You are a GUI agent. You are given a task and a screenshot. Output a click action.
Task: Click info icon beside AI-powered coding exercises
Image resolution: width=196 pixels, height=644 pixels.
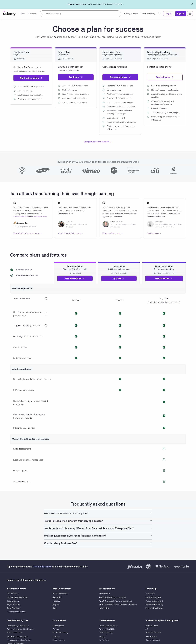coord(46,325)
